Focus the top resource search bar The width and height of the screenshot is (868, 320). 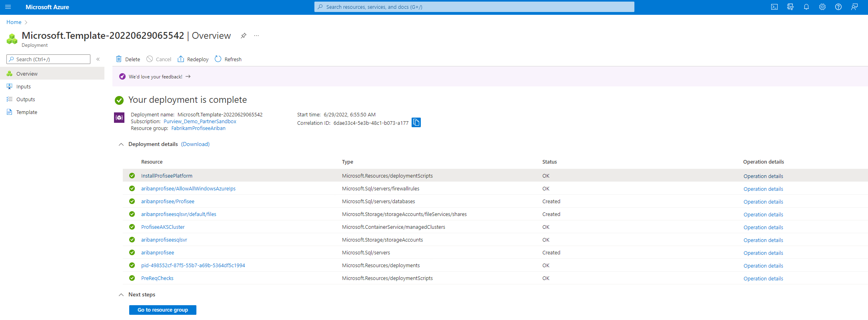click(x=474, y=7)
